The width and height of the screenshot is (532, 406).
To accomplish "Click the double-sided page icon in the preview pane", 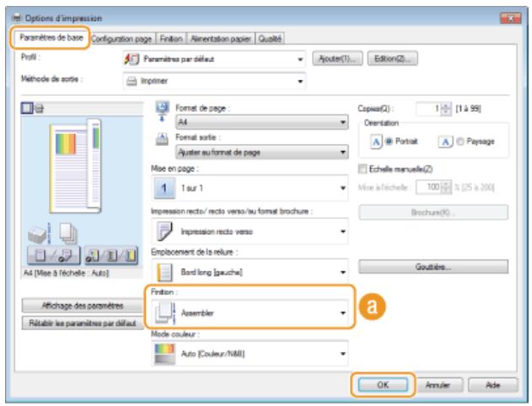I will pos(65,256).
